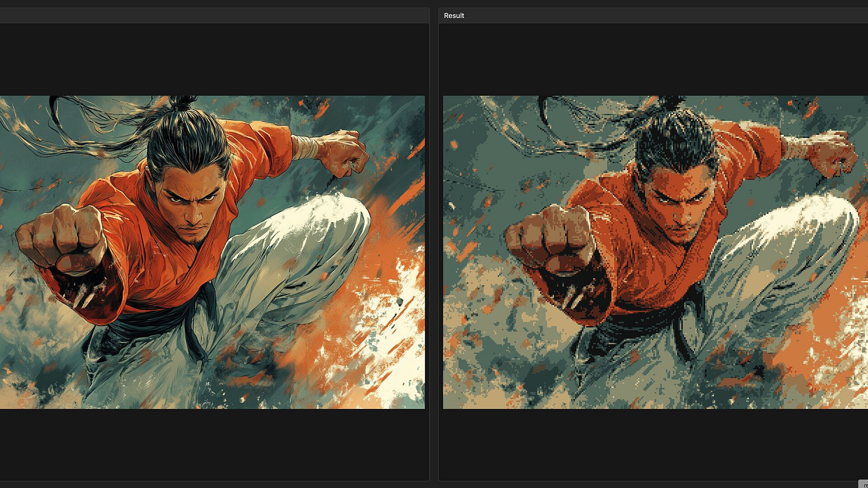The image size is (868, 488).
Task: Click the empty area below the Result image
Action: (653, 445)
